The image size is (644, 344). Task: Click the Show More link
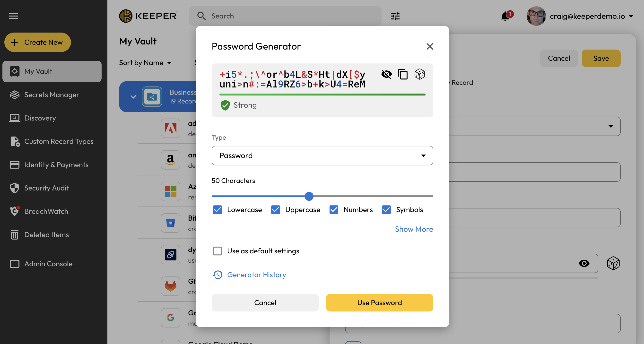click(x=414, y=229)
